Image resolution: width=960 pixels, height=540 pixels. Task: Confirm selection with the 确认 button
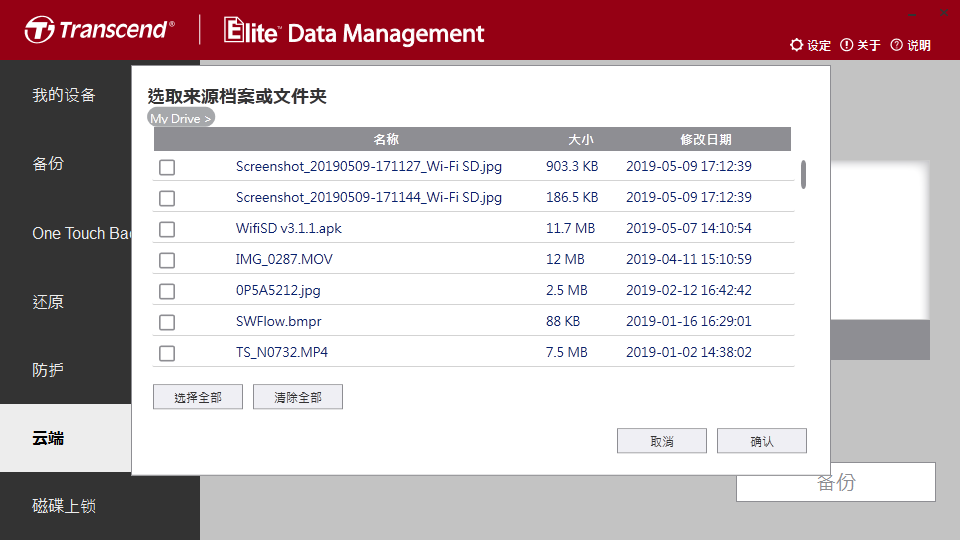[x=762, y=441]
